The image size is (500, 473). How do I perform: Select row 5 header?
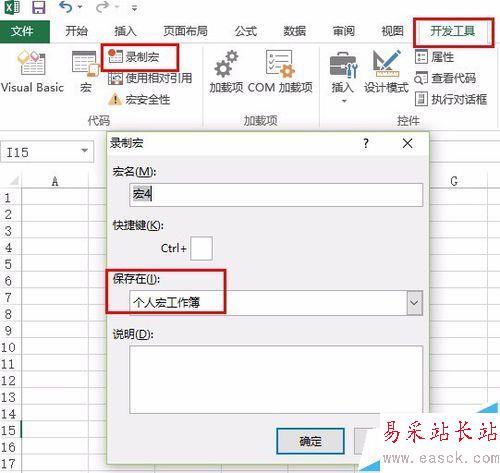click(x=10, y=264)
